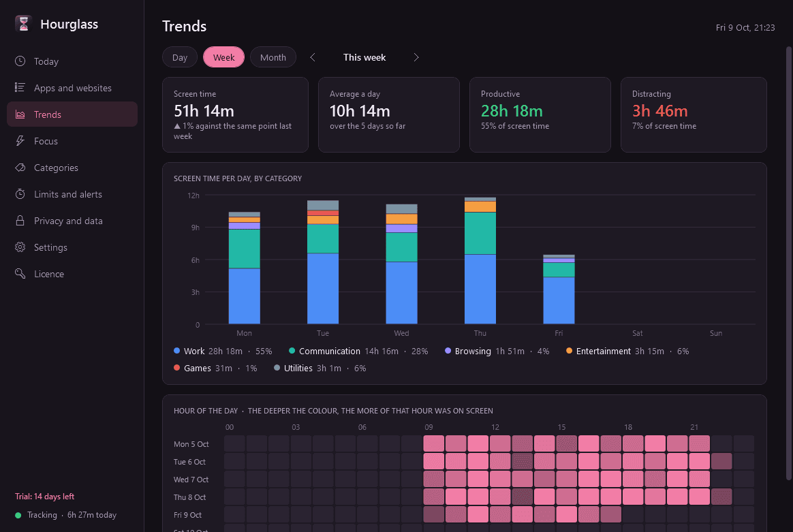The image size is (793, 532).
Task: Toggle the Work legend swatch
Action: [x=177, y=350]
